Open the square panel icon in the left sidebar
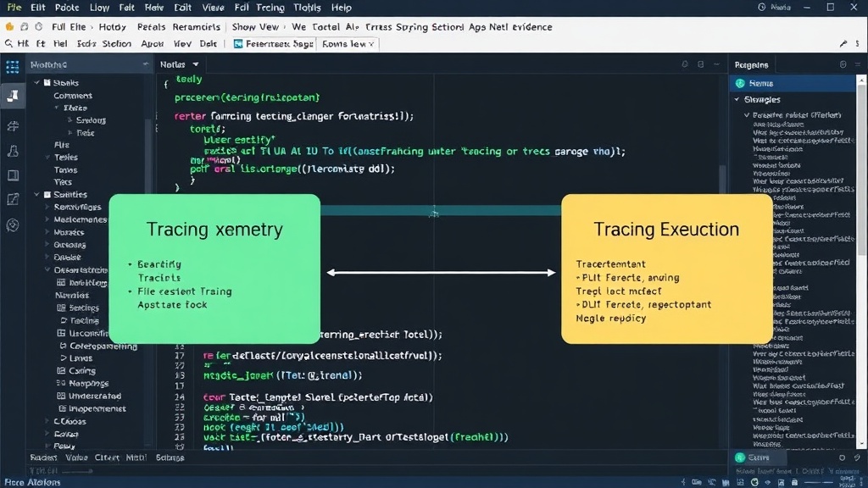 coord(13,175)
